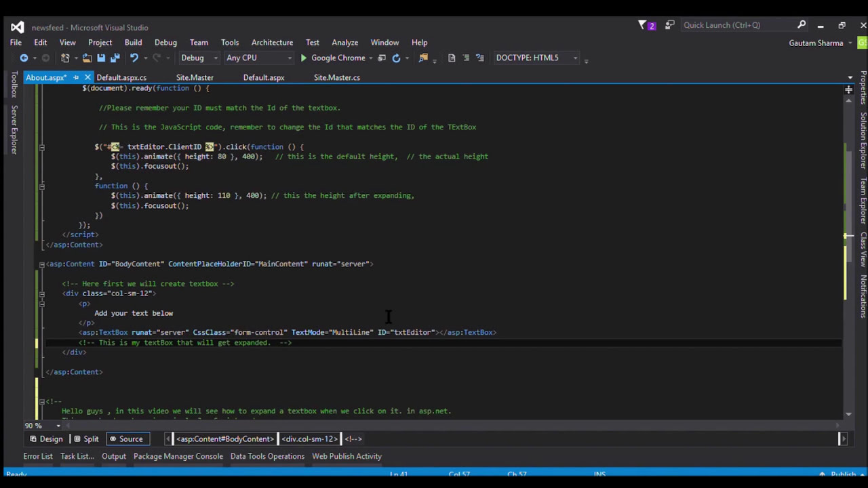Toggle pin on About.aspx tab
868x488 pixels.
76,78
